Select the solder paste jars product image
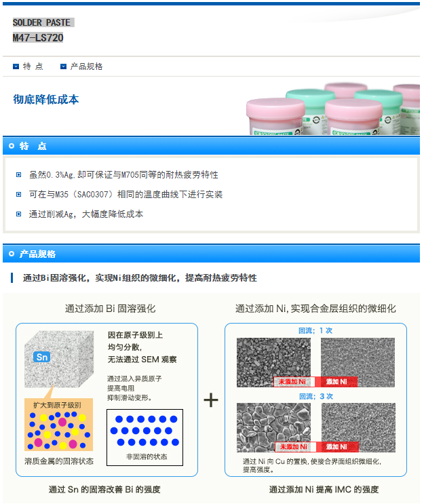 [333, 109]
